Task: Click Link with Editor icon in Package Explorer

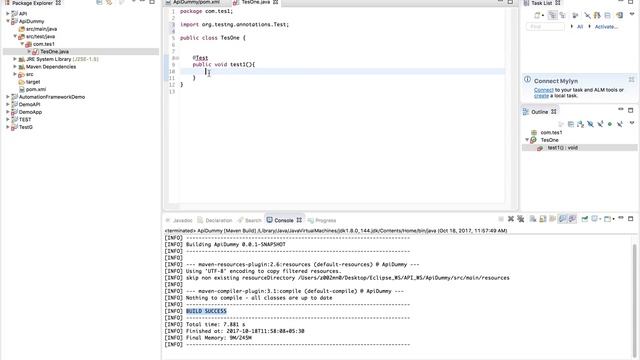Action: point(109,2)
